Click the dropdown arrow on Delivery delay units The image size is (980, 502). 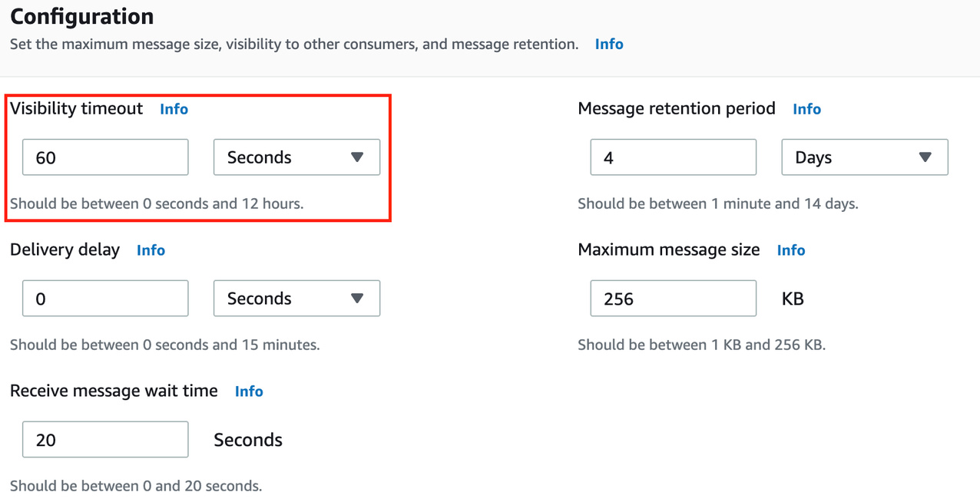[x=357, y=299]
